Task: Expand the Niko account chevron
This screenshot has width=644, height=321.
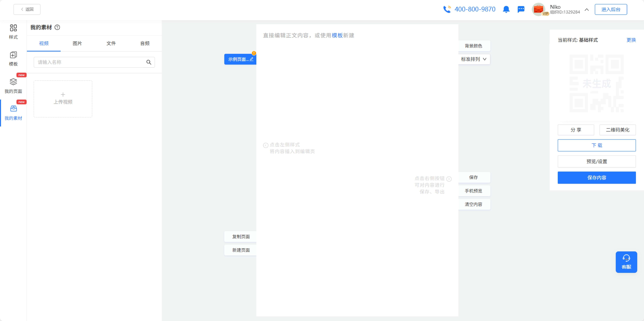Action: [x=587, y=9]
